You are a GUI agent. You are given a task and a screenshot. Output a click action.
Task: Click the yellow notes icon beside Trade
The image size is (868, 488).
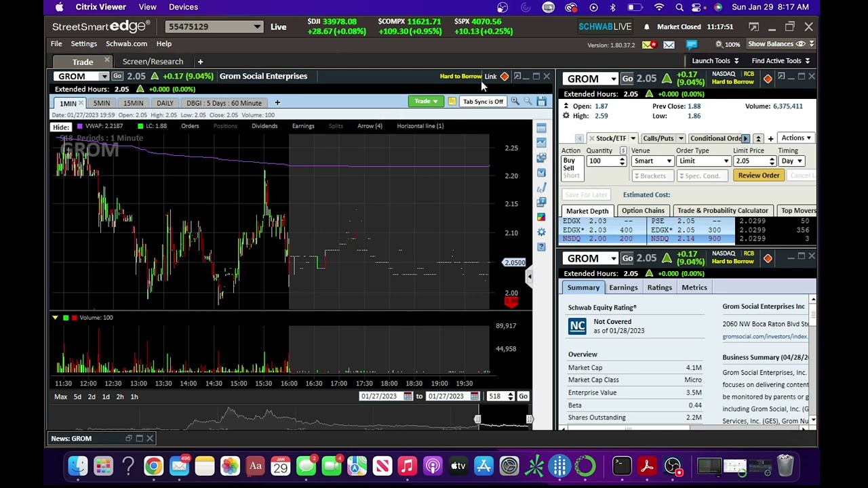pyautogui.click(x=452, y=102)
